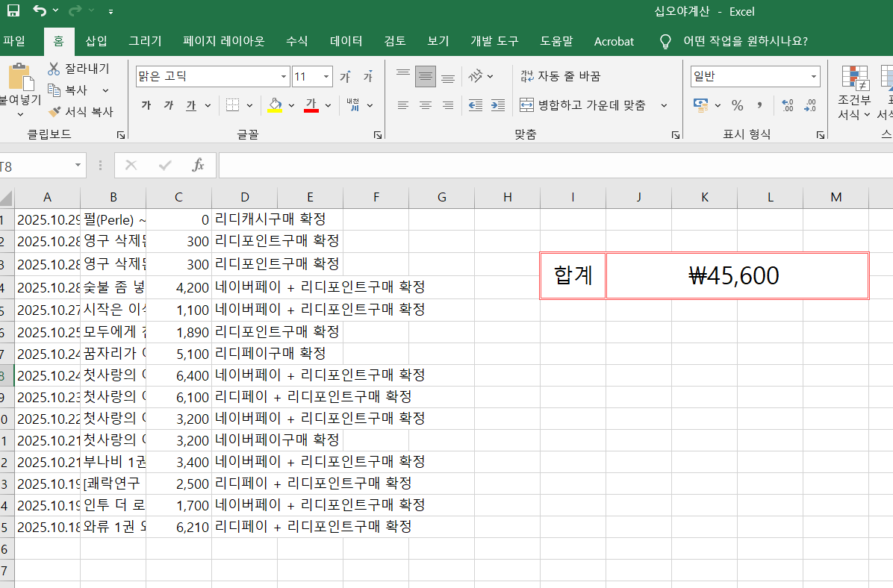Switch to the 삽입 (Insert) tab
The width and height of the screenshot is (893, 588).
(96, 41)
